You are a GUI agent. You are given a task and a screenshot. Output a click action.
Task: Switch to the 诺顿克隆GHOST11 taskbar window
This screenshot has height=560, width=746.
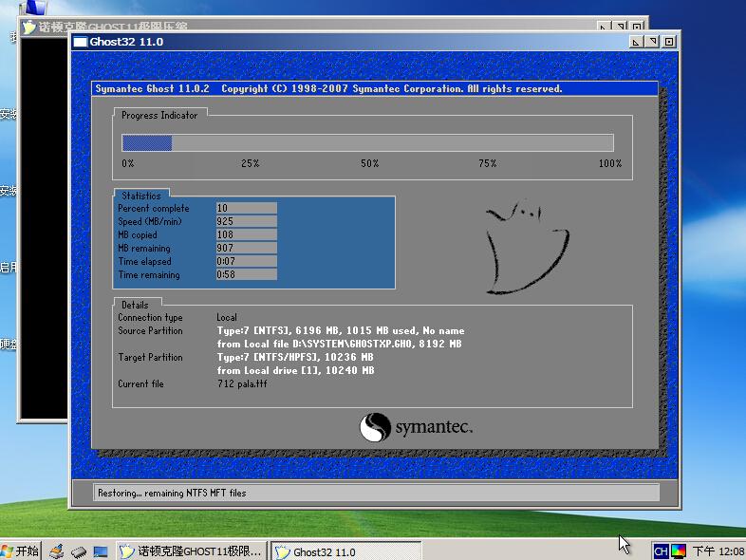pos(190,551)
